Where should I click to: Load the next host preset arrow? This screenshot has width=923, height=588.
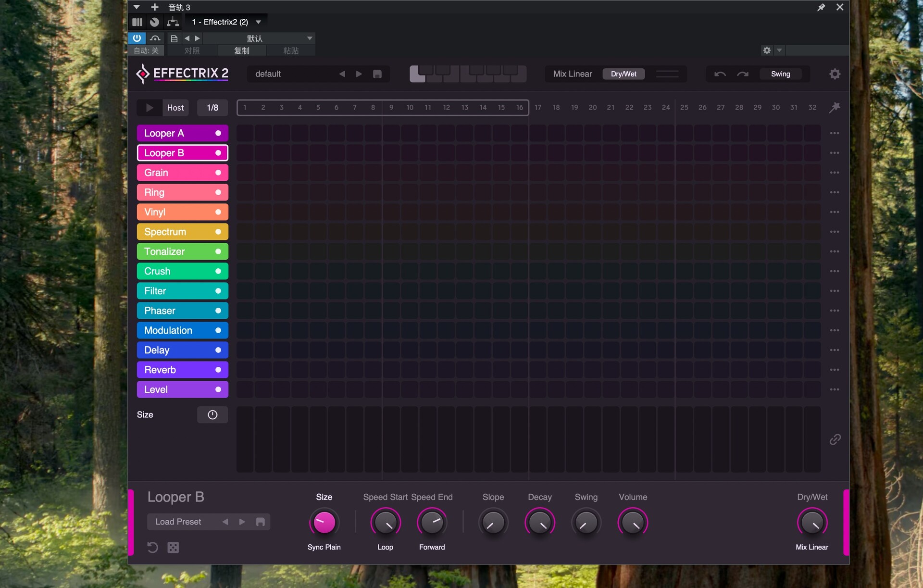[x=197, y=38]
